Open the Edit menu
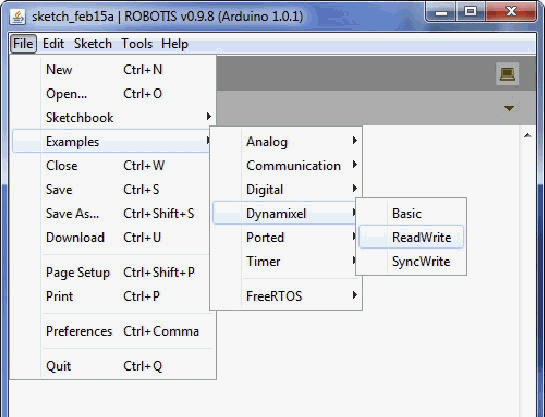545x417 pixels. (x=53, y=44)
